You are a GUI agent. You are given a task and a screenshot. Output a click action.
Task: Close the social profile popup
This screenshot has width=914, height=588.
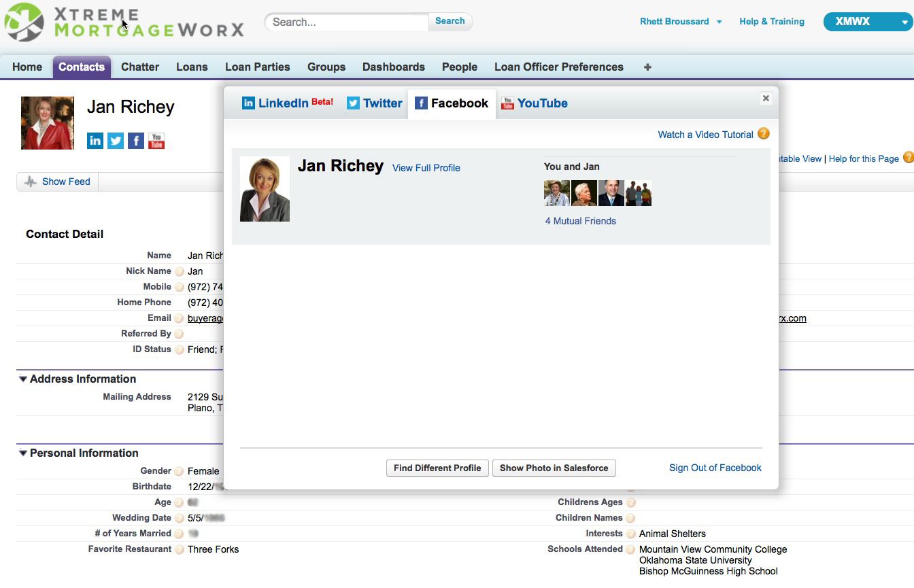766,99
